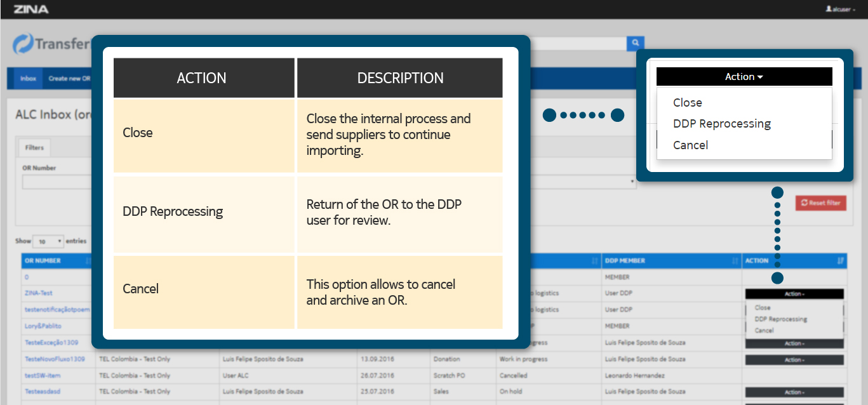868x405 pixels.
Task: Open the alcuser account menu
Action: point(840,10)
